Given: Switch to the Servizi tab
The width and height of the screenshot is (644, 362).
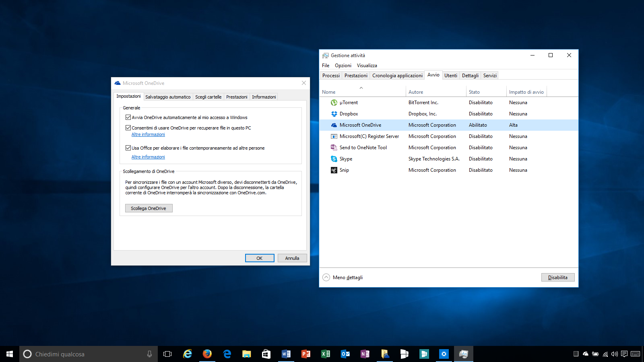Looking at the screenshot, I should pos(490,76).
